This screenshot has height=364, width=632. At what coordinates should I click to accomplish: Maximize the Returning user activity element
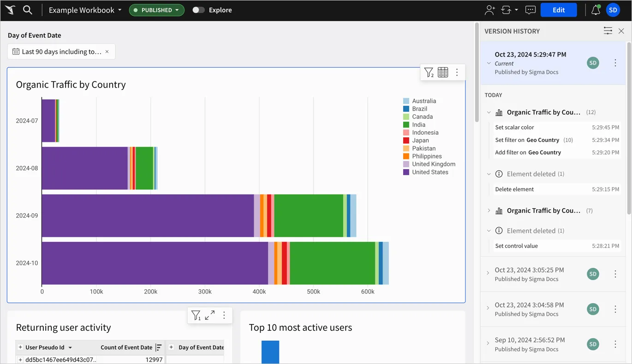pos(210,315)
